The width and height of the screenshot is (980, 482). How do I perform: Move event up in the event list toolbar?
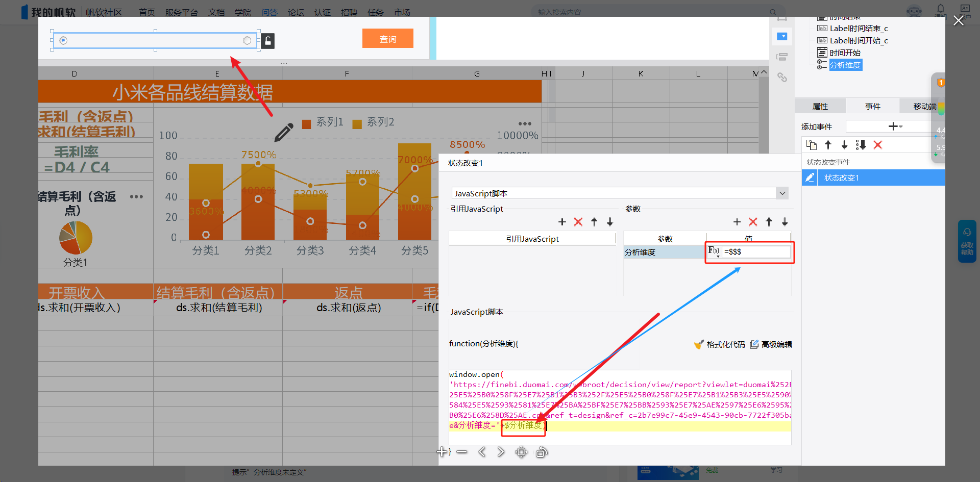[x=828, y=145]
